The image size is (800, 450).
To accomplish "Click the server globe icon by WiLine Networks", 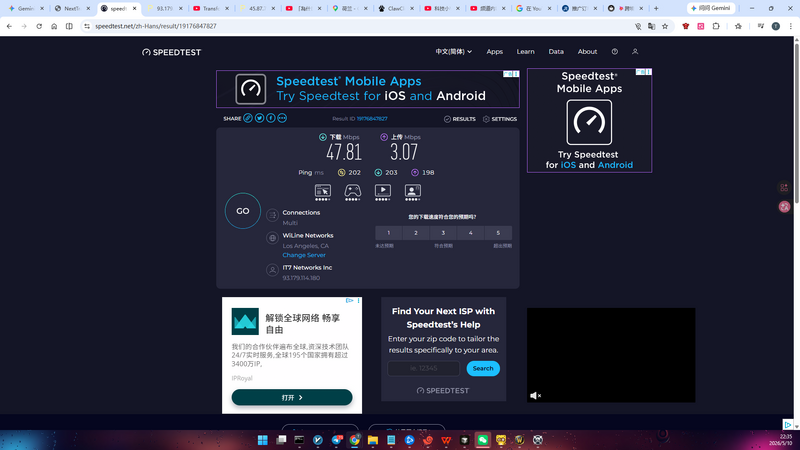I will pyautogui.click(x=272, y=238).
